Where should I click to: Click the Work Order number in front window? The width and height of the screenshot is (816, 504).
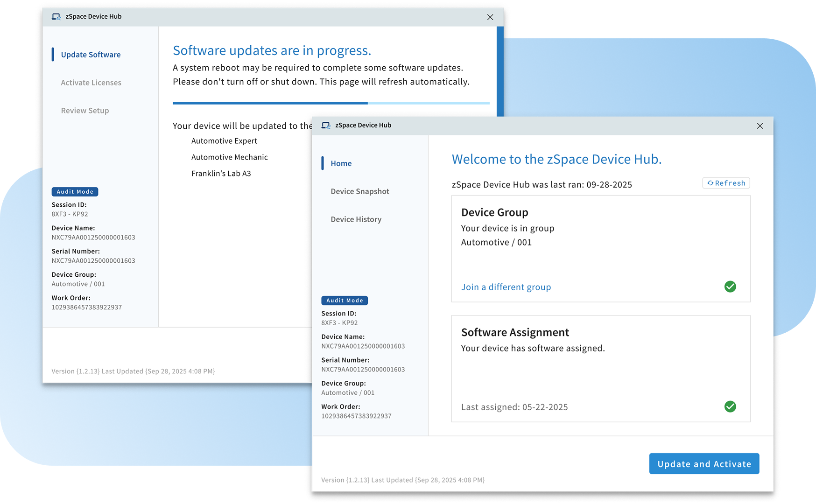(x=356, y=416)
